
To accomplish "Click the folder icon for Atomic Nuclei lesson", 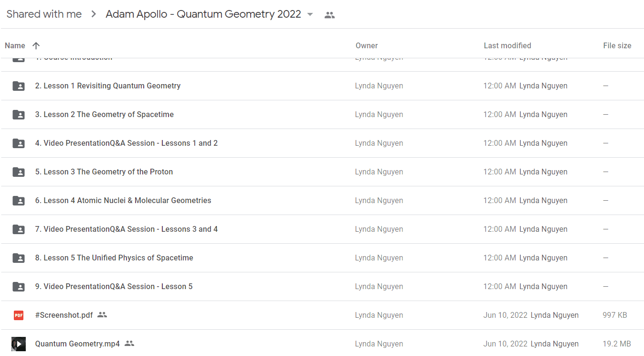I will tap(19, 201).
